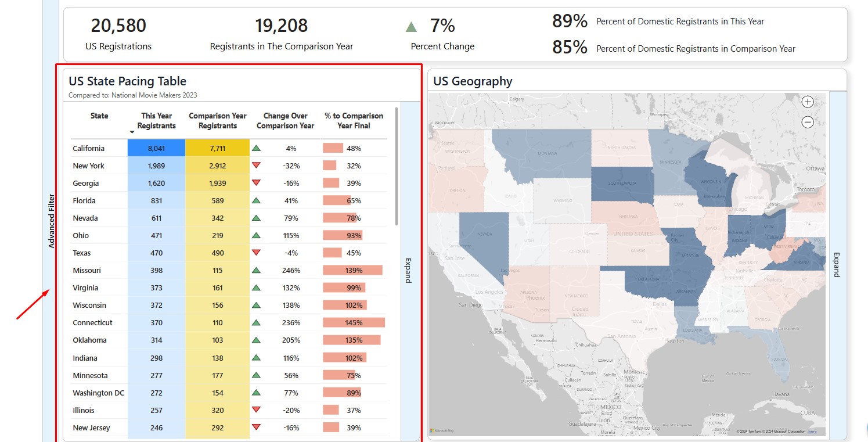
Task: Zoom in on the US Geography map
Action: pyautogui.click(x=808, y=102)
